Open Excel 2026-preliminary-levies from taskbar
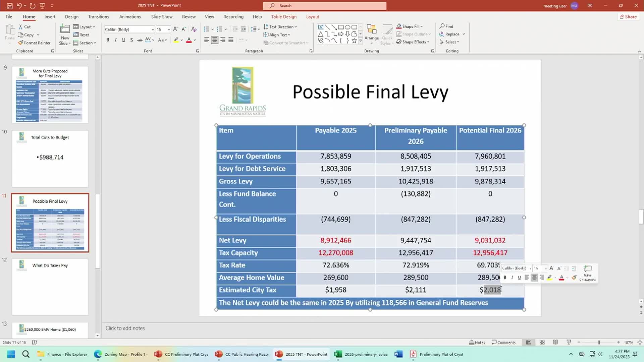The image size is (644, 362). 361,354
